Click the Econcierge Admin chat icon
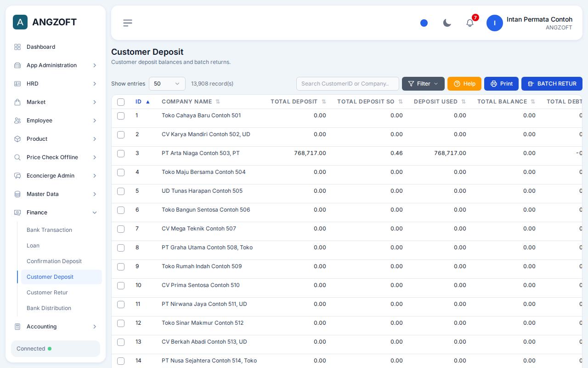 pos(17,176)
